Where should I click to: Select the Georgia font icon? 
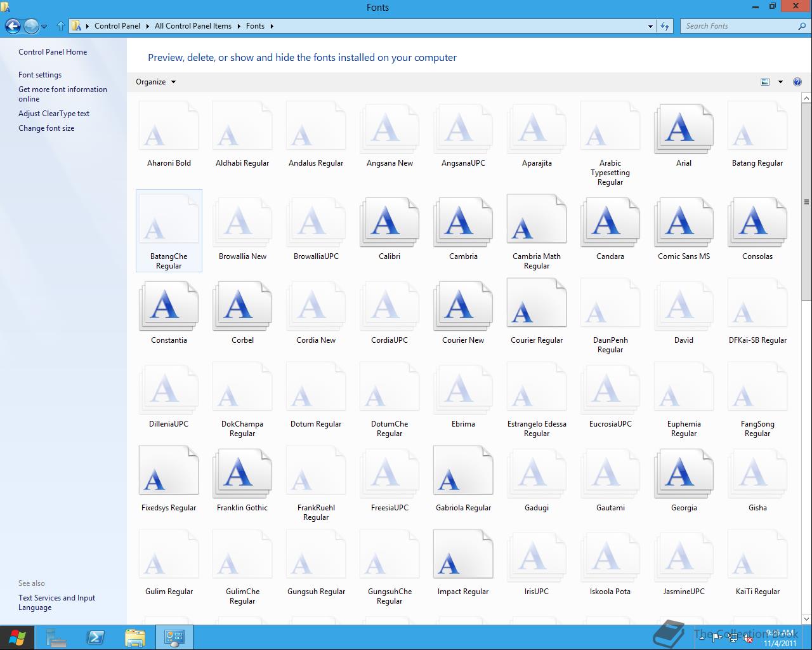click(684, 474)
